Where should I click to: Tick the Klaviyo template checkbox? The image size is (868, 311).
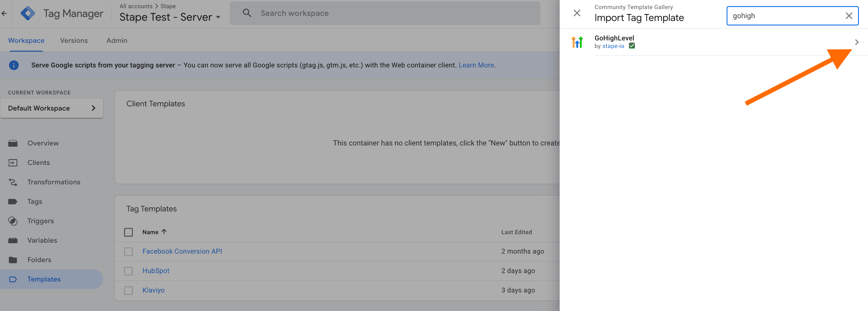click(128, 290)
